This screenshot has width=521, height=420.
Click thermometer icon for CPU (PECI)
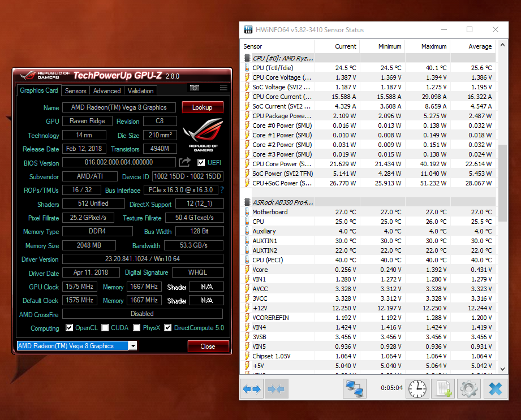(247, 260)
